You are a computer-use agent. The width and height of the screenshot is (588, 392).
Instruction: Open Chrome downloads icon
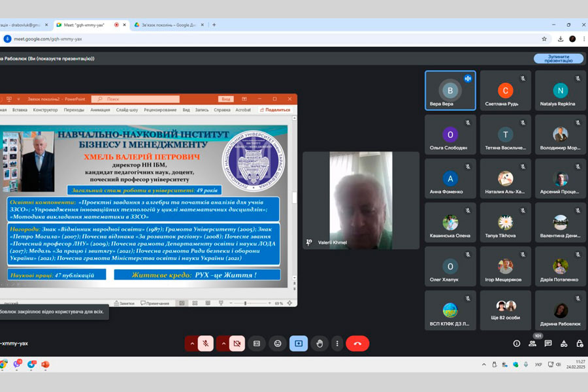click(561, 39)
